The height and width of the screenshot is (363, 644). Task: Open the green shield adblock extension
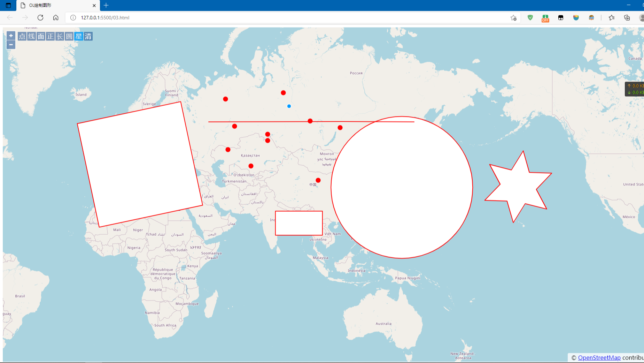(x=530, y=17)
